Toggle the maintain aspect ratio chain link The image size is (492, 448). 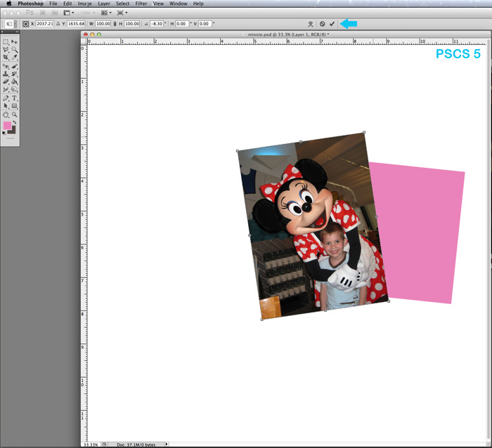[115, 24]
